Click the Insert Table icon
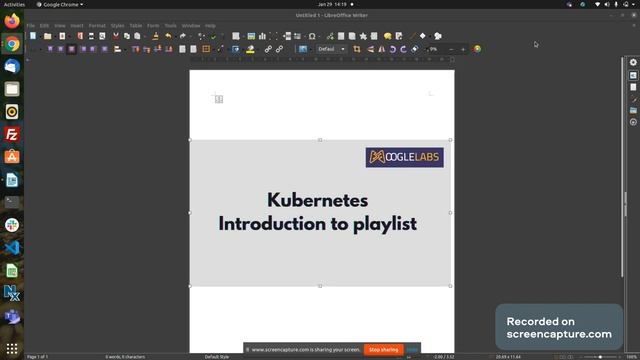 click(236, 36)
